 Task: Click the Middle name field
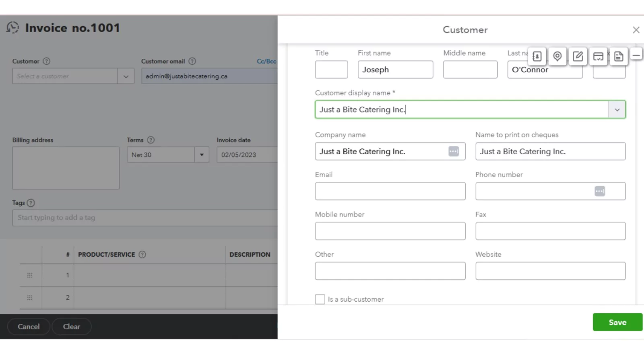pyautogui.click(x=470, y=70)
